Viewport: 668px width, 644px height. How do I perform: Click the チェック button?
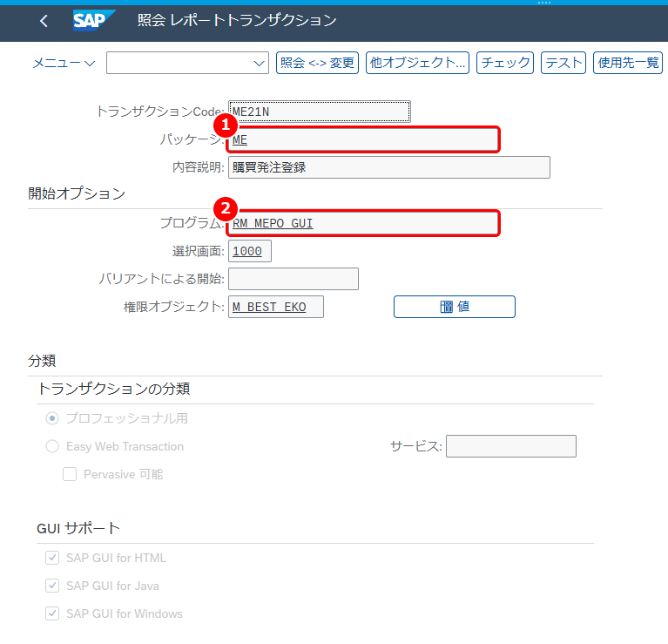[x=505, y=63]
